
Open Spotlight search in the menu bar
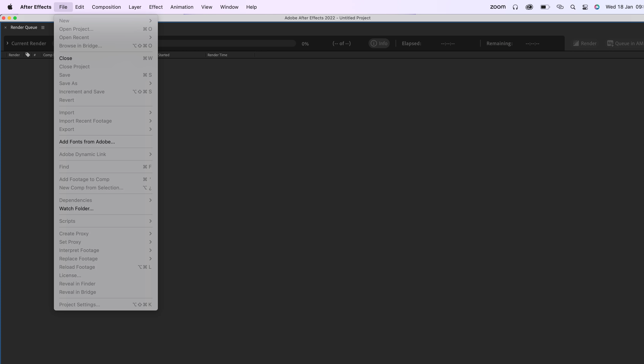pyautogui.click(x=573, y=7)
